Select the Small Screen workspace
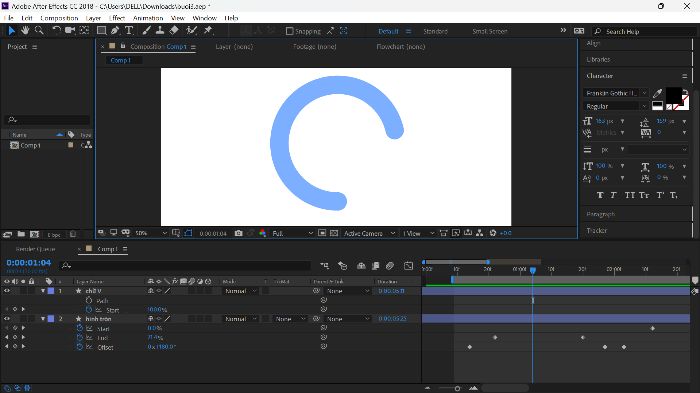Viewport: 700px width, 393px height. [490, 31]
